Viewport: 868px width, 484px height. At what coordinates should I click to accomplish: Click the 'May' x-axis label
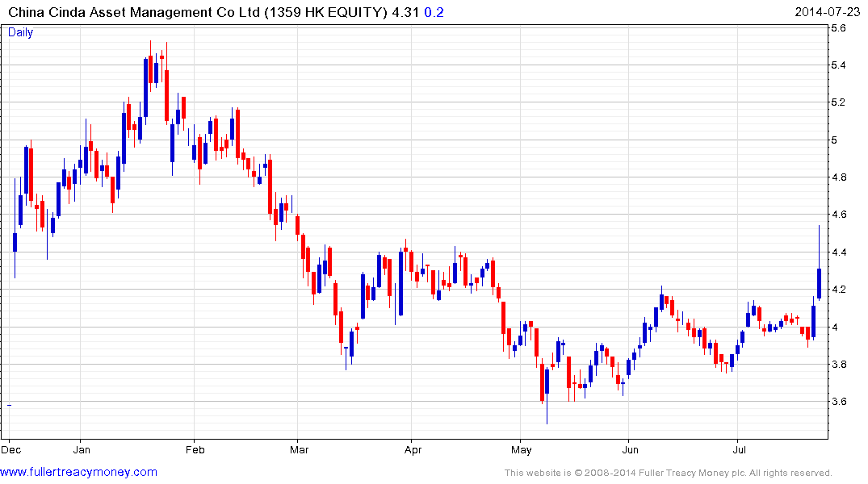[522, 449]
